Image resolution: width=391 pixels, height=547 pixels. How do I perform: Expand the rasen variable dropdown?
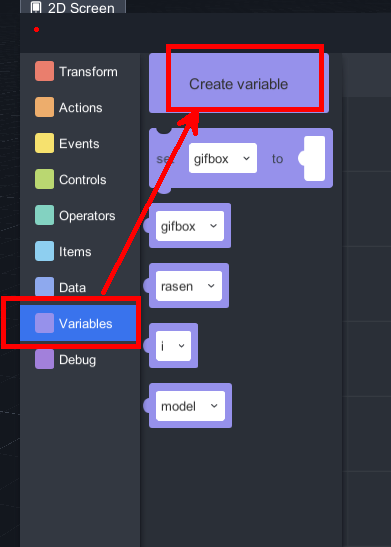point(189,286)
